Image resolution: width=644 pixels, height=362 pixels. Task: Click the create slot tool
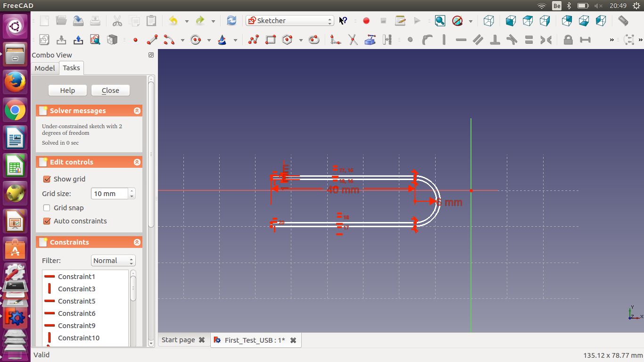coord(314,40)
